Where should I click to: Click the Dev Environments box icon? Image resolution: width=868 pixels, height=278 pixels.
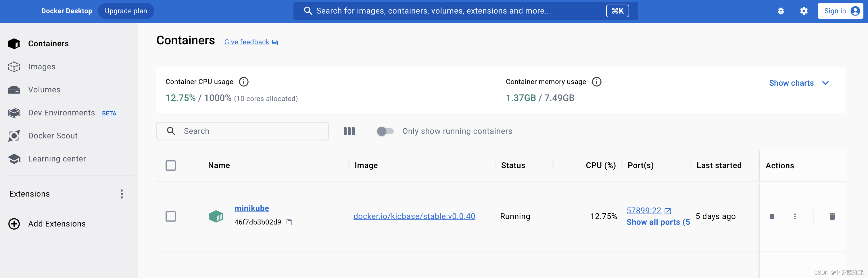pos(14,113)
